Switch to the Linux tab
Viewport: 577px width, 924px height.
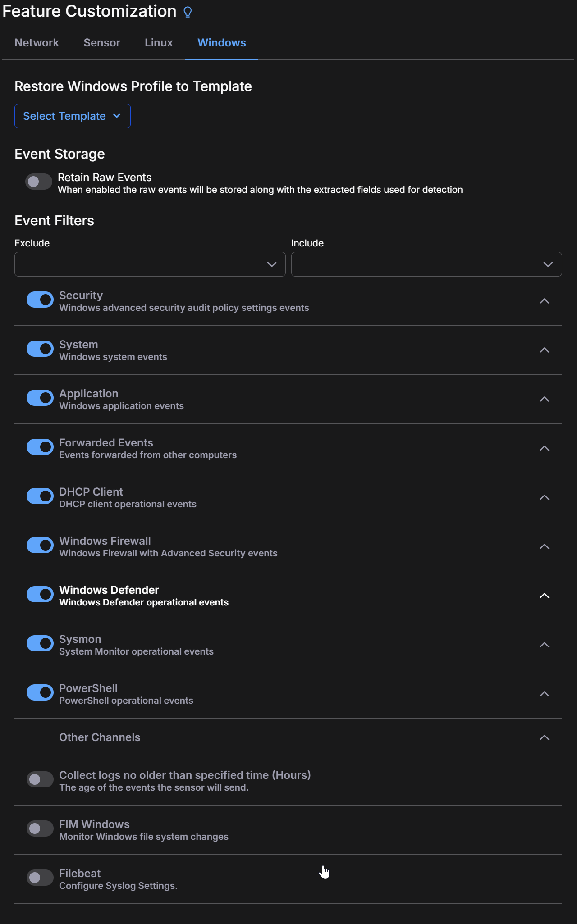tap(159, 43)
